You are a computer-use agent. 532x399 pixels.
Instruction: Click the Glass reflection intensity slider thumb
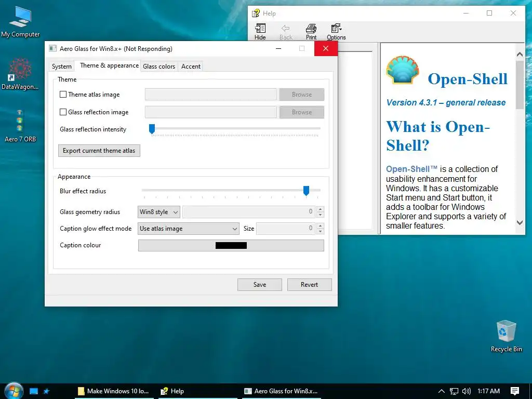(x=152, y=129)
